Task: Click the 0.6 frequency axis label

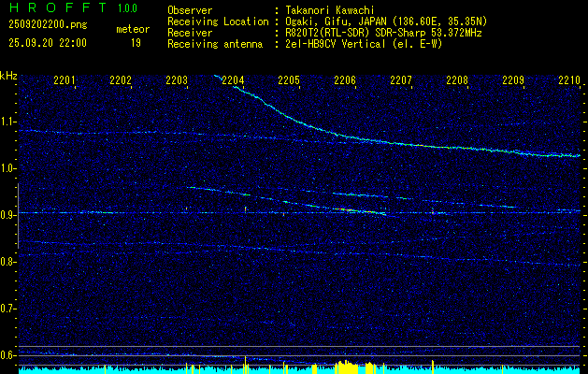Action: (x=8, y=355)
